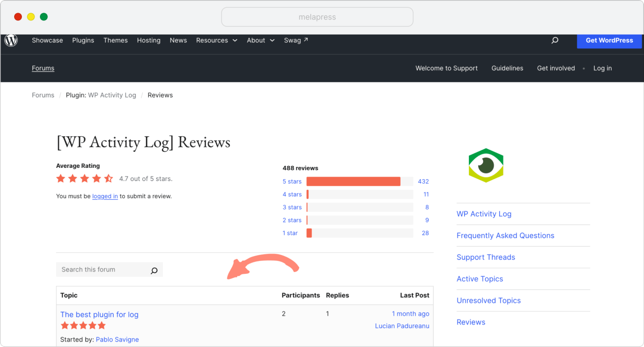
Task: Click the external arrow icon beside Swag
Action: pyautogui.click(x=306, y=40)
